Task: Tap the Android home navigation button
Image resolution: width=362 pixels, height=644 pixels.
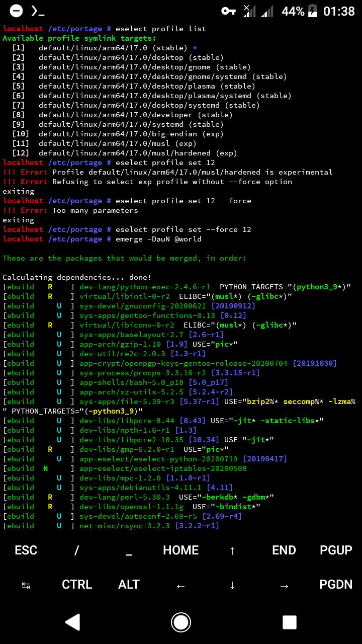Action: 181,622
